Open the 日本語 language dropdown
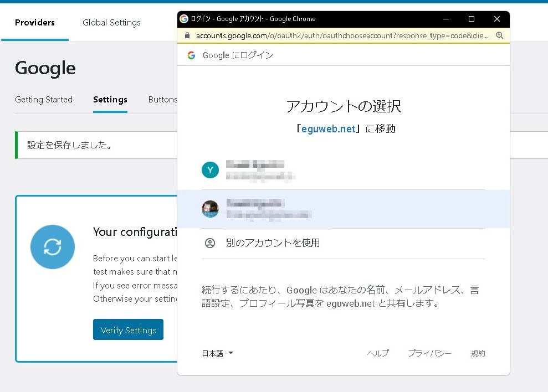This screenshot has width=548, height=392. pyautogui.click(x=217, y=353)
